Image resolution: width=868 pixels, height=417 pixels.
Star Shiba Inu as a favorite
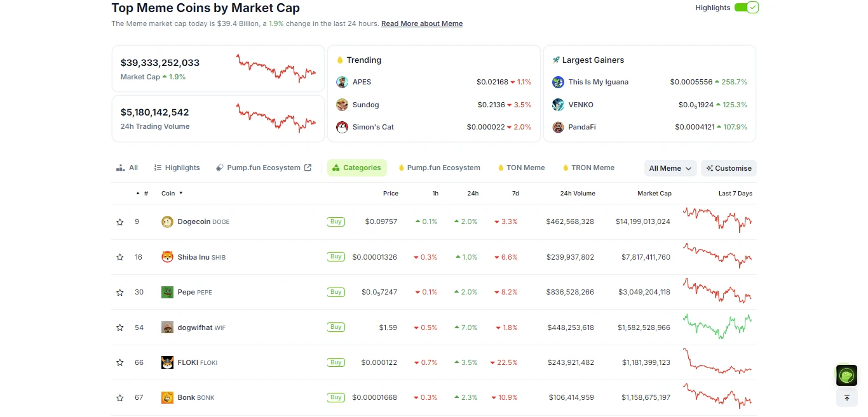pyautogui.click(x=120, y=257)
